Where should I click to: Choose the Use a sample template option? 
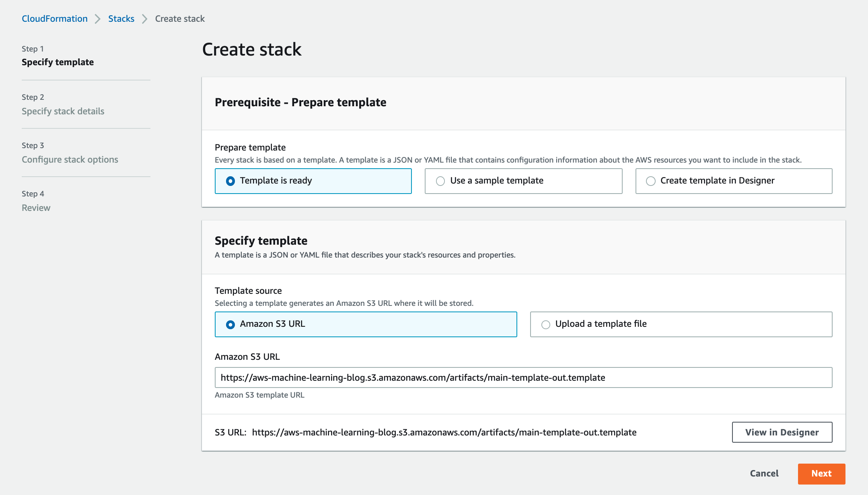tap(440, 181)
